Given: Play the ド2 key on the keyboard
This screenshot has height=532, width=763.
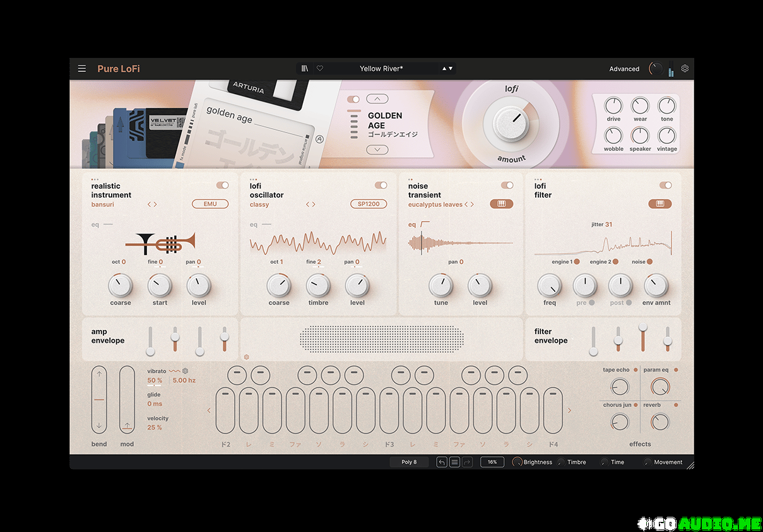Looking at the screenshot, I should (225, 410).
